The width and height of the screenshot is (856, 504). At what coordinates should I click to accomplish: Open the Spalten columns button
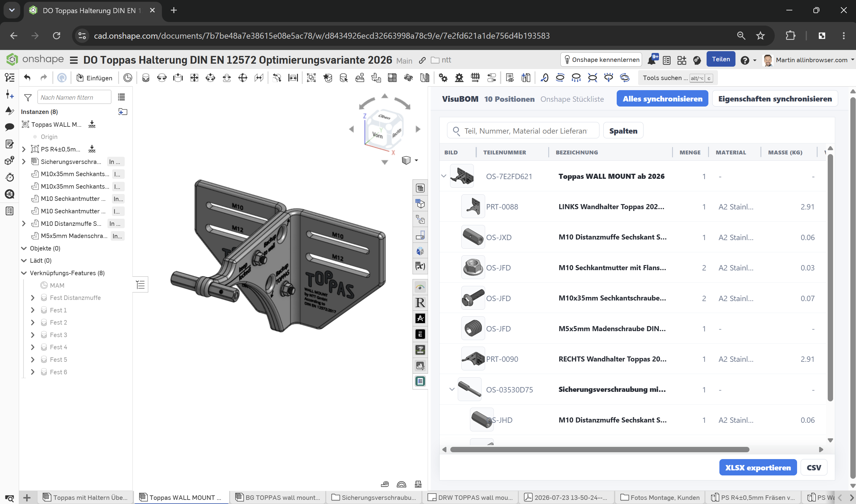pyautogui.click(x=623, y=130)
